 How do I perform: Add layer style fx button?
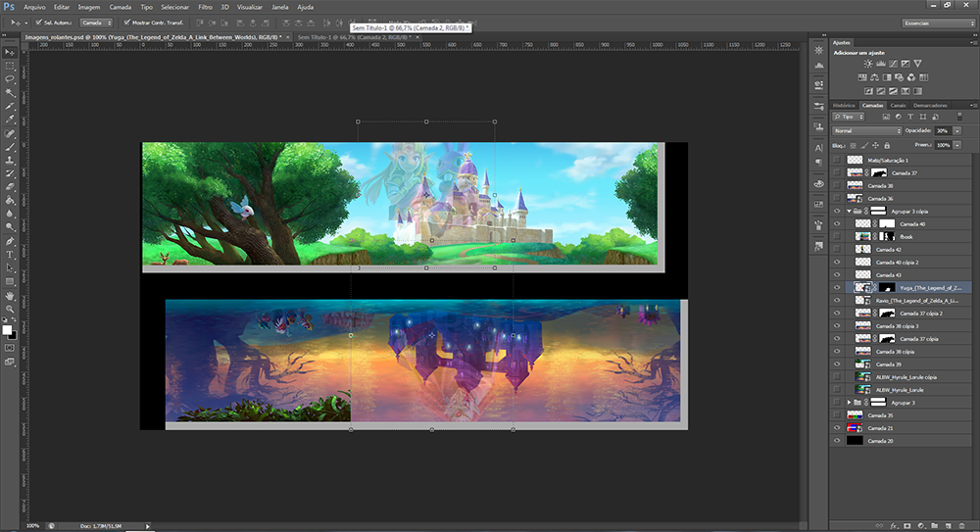click(x=894, y=526)
